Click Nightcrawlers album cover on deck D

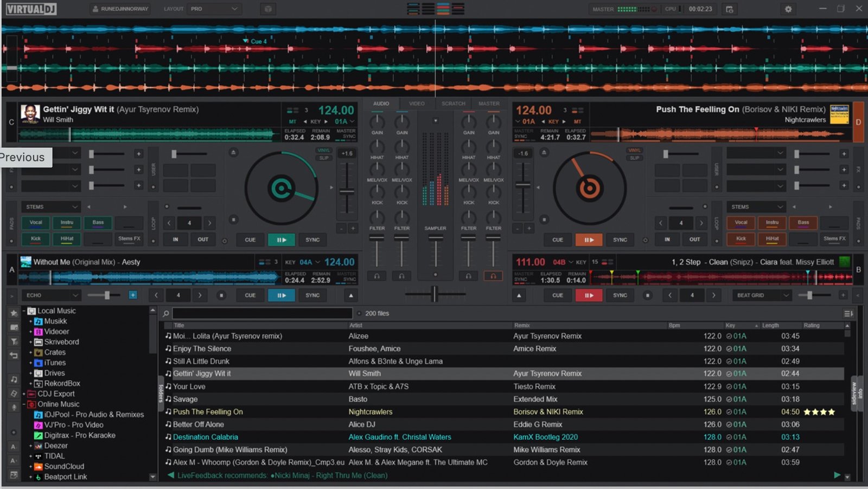coord(839,114)
